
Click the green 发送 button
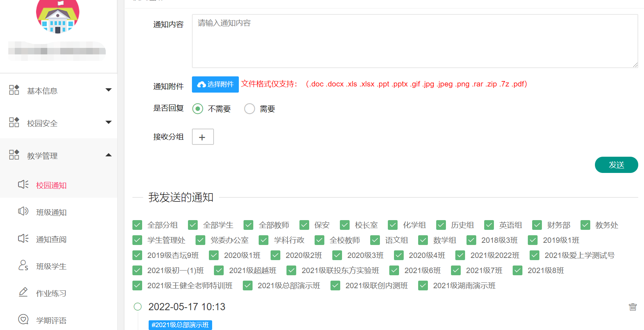[x=616, y=165]
